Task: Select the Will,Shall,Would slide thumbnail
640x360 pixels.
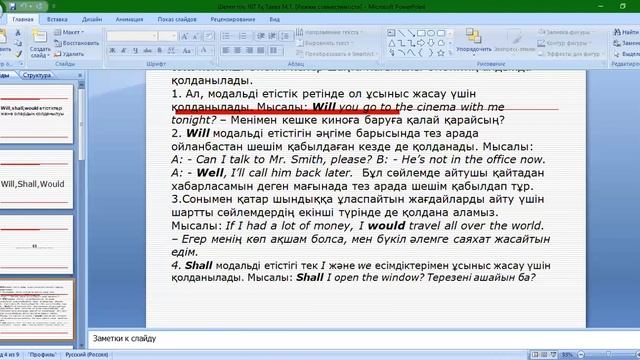Action: click(36, 180)
